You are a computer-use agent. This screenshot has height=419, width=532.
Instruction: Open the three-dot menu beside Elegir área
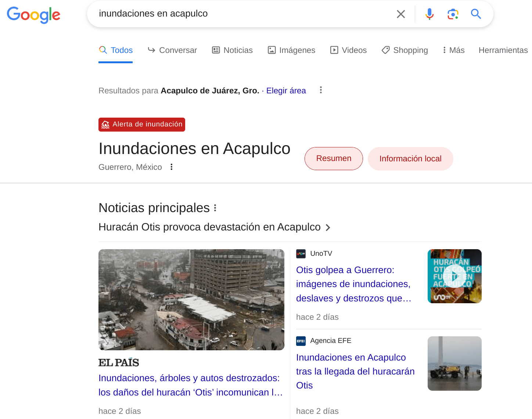[x=321, y=90]
